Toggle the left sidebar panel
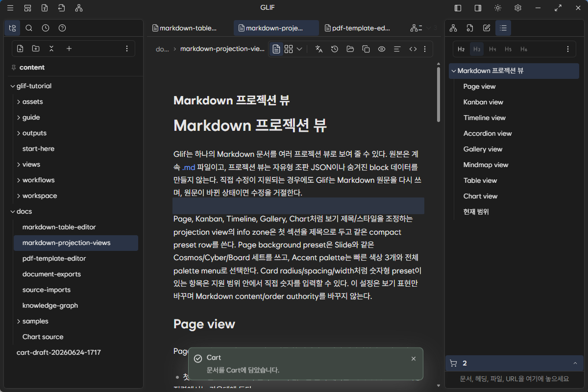This screenshot has height=392, width=588. tap(458, 8)
